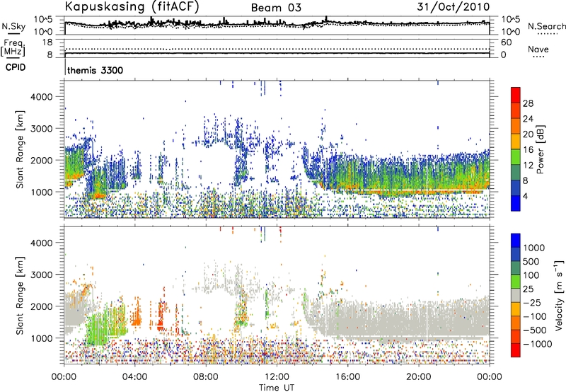Click the '25' tick on the velocity scale
The height and width of the screenshot is (392, 566).
[528, 289]
